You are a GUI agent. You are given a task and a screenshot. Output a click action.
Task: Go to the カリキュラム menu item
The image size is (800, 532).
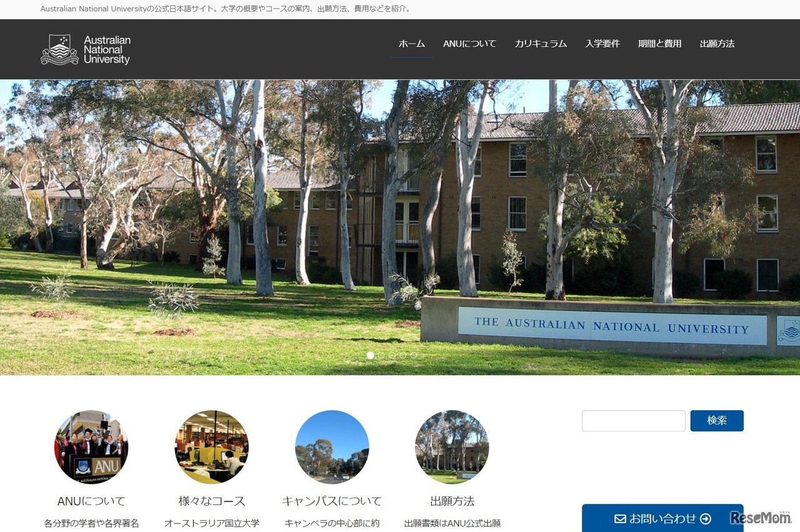tap(541, 44)
